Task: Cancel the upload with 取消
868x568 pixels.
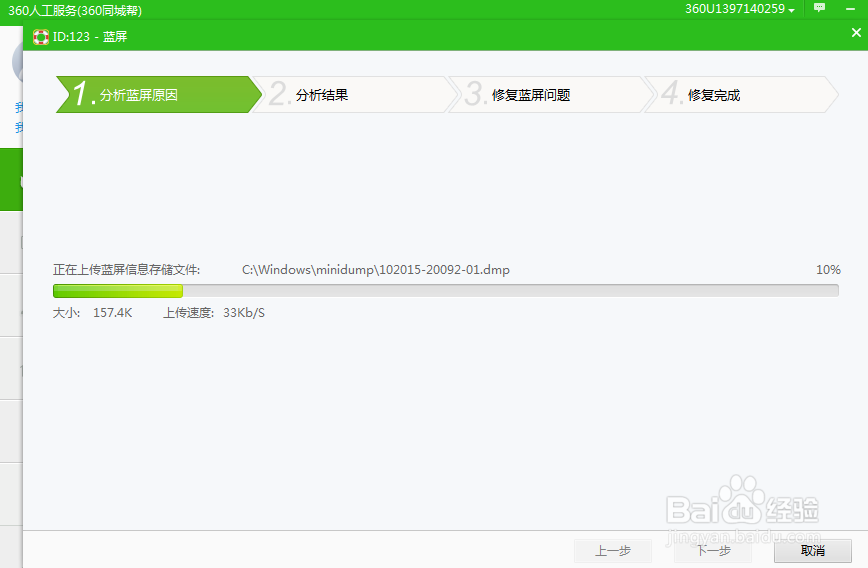Action: point(813,551)
